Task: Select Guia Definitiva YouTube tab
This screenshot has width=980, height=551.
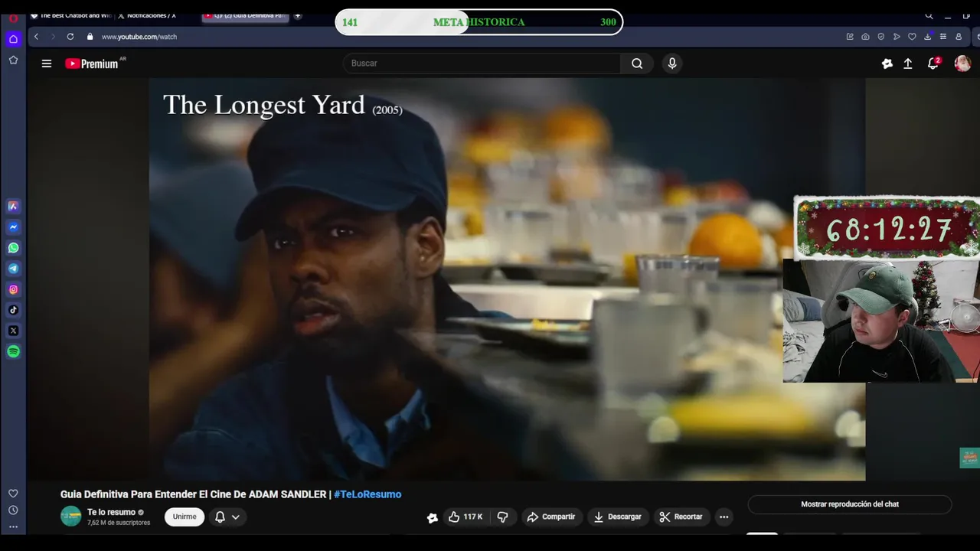Action: tap(245, 15)
